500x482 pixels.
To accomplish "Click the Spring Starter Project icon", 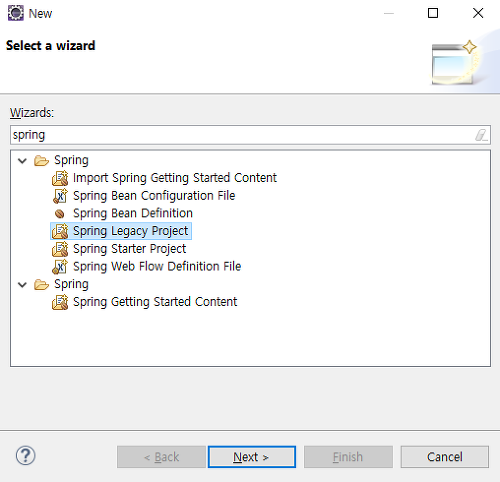I will click(x=60, y=249).
